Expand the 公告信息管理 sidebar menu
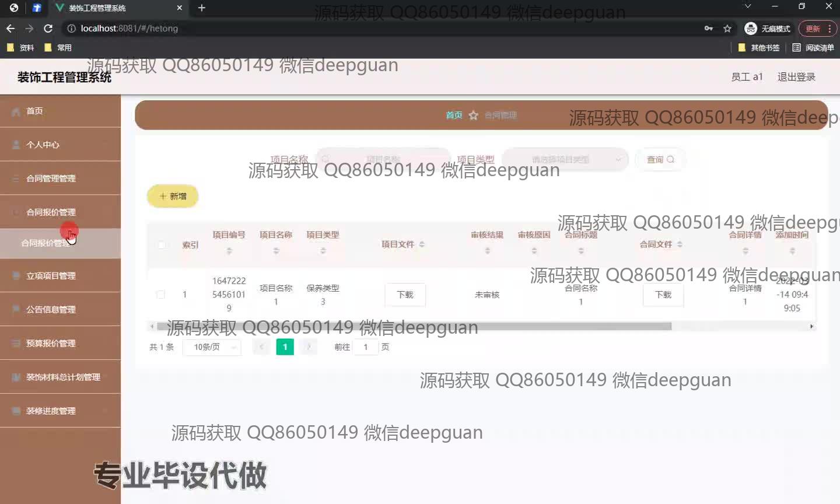This screenshot has height=504, width=840. pyautogui.click(x=61, y=310)
